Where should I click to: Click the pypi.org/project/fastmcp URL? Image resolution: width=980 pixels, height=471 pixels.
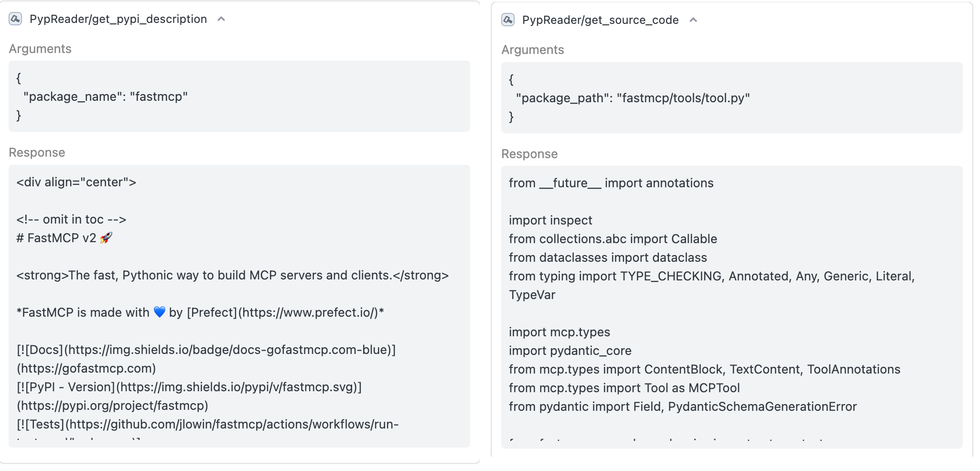pos(112,406)
